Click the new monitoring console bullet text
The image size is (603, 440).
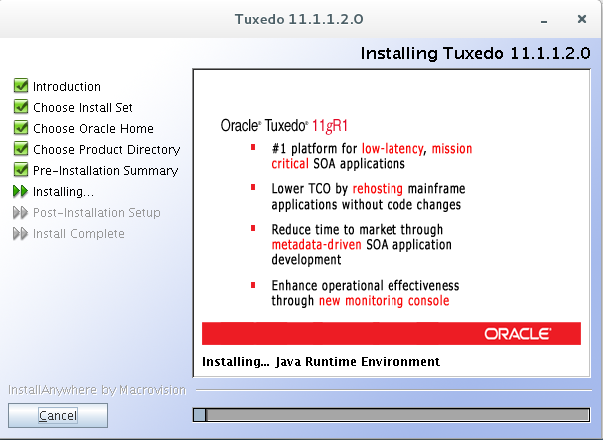(x=365, y=293)
